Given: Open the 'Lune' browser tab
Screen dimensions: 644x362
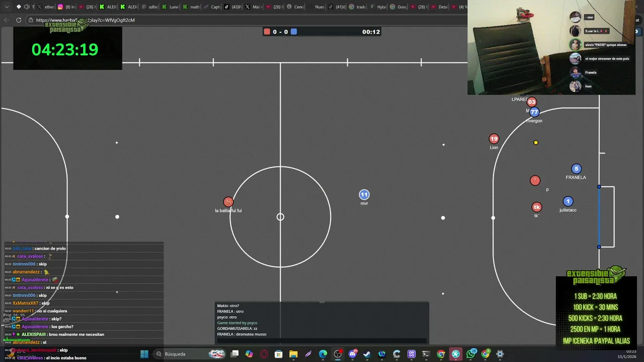Looking at the screenshot, I should pos(171,7).
